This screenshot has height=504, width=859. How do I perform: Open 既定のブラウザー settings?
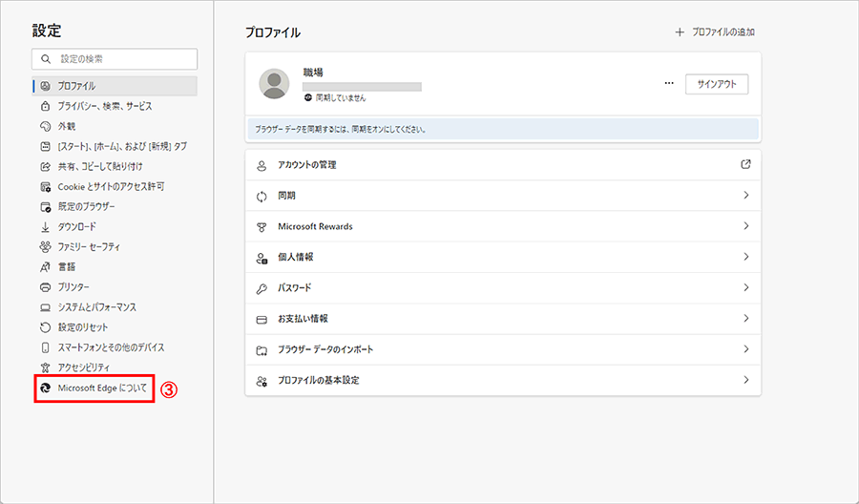click(x=115, y=207)
